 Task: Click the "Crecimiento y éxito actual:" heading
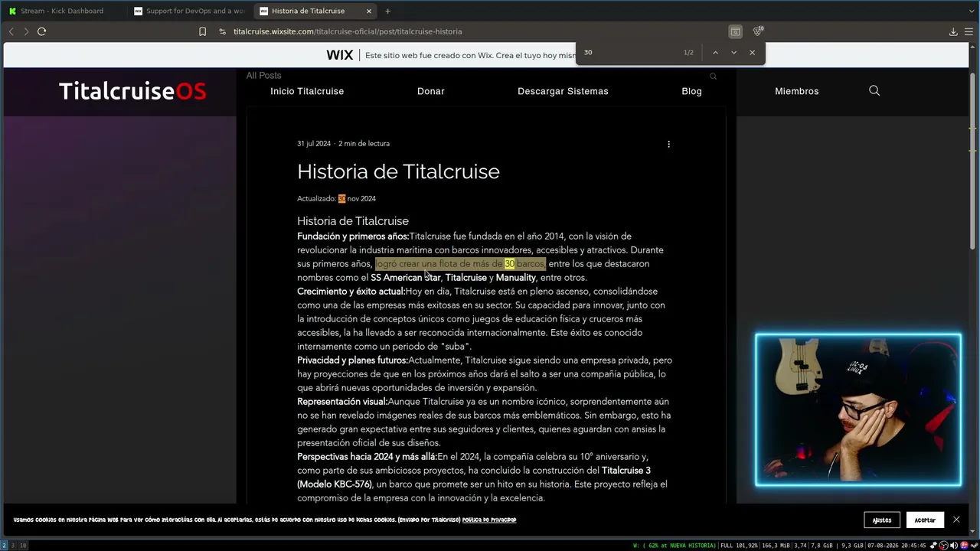pyautogui.click(x=351, y=292)
